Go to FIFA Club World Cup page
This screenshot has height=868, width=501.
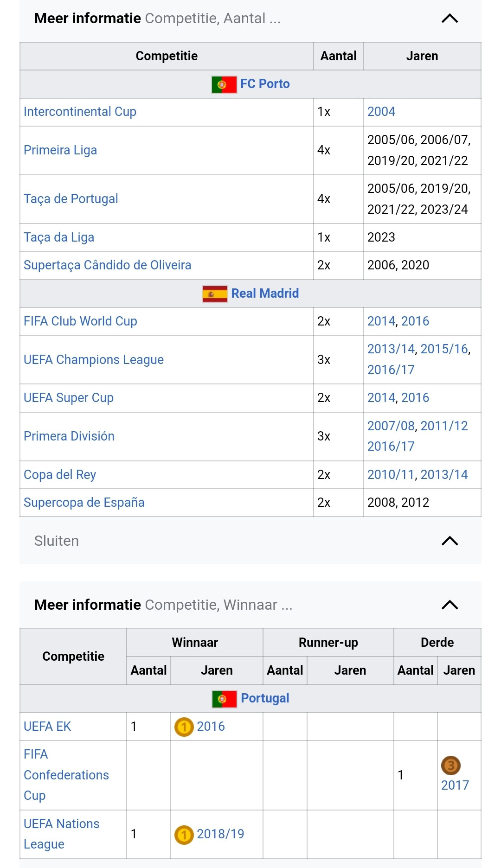click(80, 321)
